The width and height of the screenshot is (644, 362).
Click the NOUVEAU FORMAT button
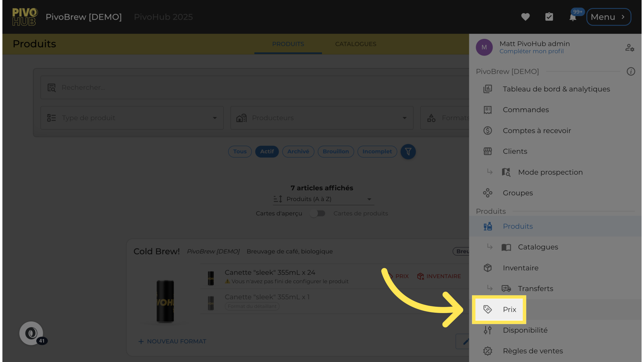(172, 341)
